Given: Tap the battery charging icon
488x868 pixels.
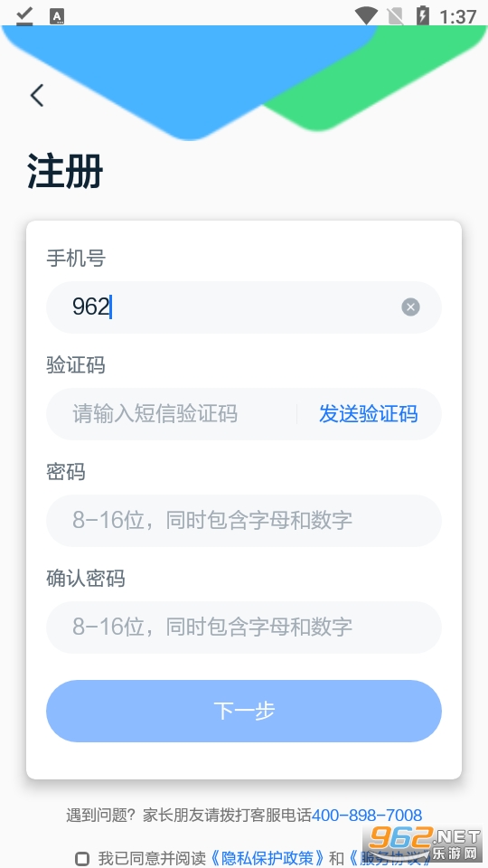Looking at the screenshot, I should (423, 15).
